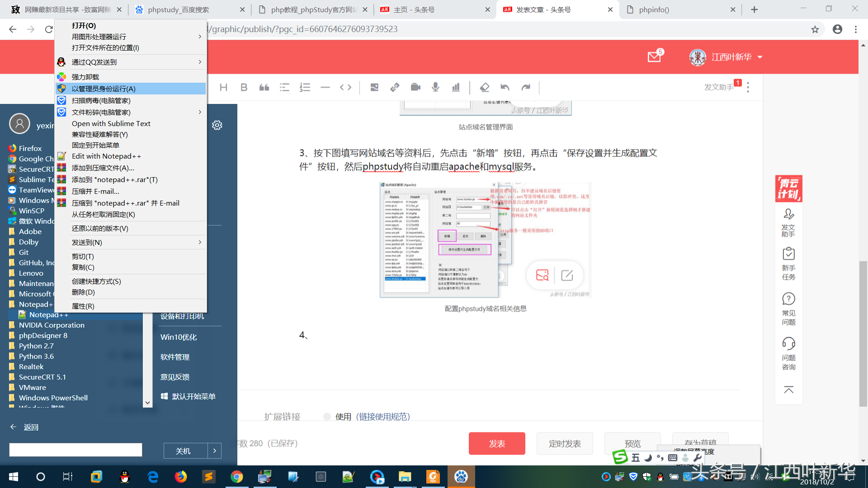This screenshot has height=488, width=868.
Task: Click the browser address bar
Action: pyautogui.click(x=506, y=29)
